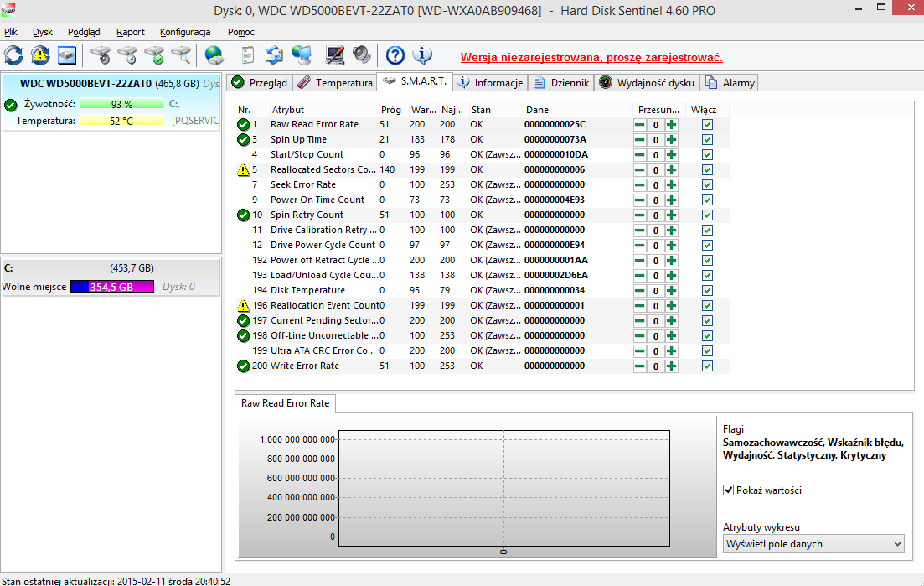This screenshot has width=924, height=586.
Task: Switch to the Wydajność dysku tab
Action: click(647, 82)
